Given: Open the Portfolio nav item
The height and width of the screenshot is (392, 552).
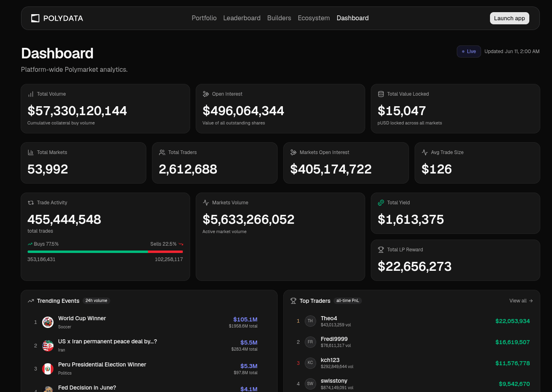Looking at the screenshot, I should pyautogui.click(x=204, y=18).
